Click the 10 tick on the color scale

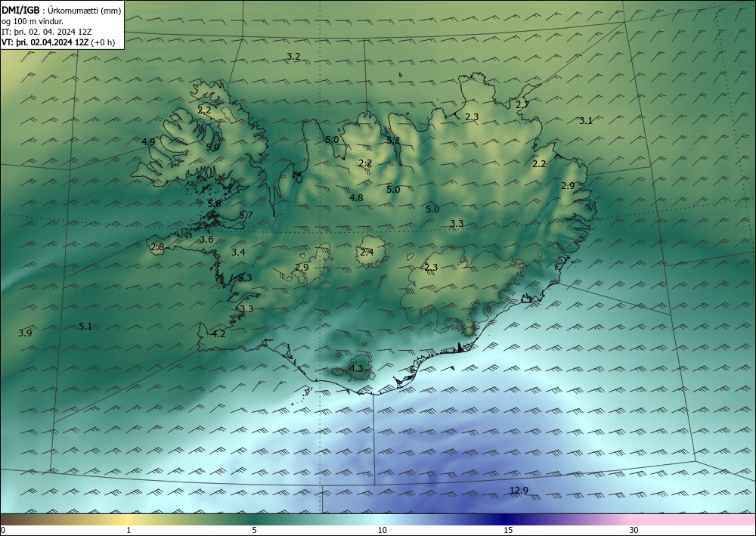coord(382,531)
